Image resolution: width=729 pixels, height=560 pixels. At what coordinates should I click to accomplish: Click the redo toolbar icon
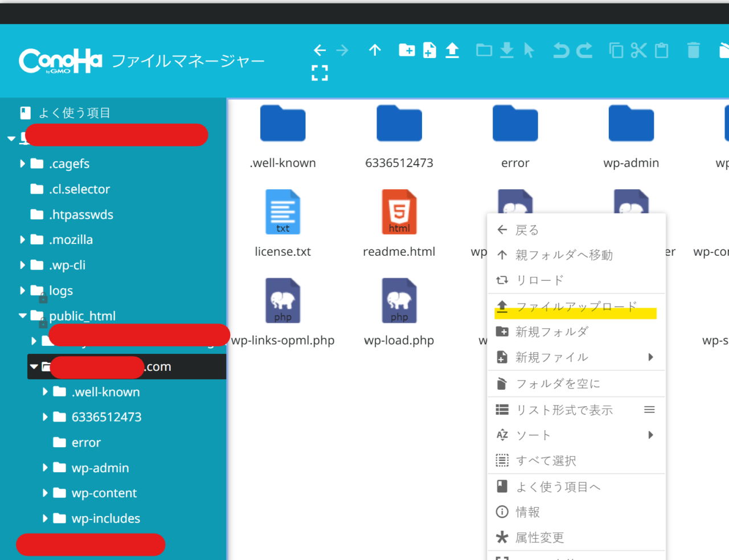584,50
